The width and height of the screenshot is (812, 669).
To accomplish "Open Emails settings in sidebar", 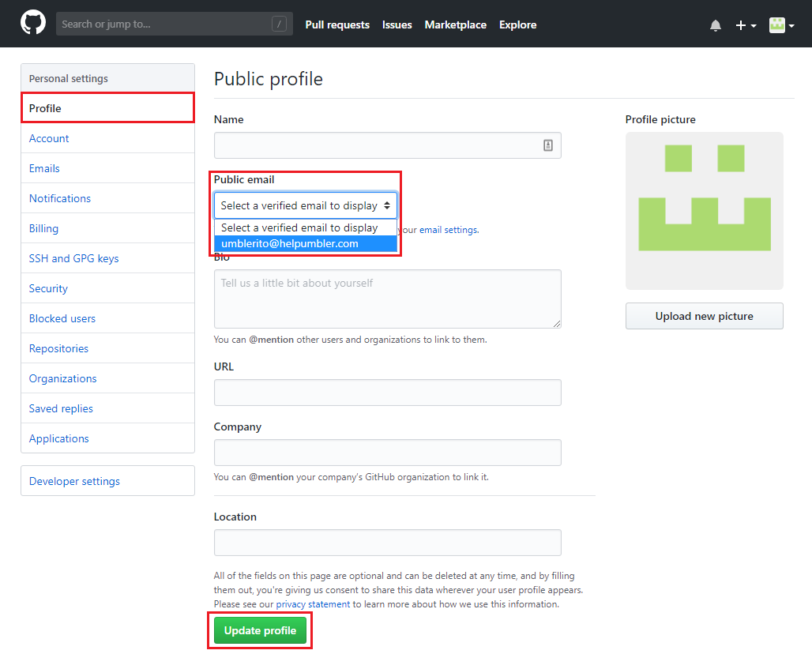I will pyautogui.click(x=107, y=168).
